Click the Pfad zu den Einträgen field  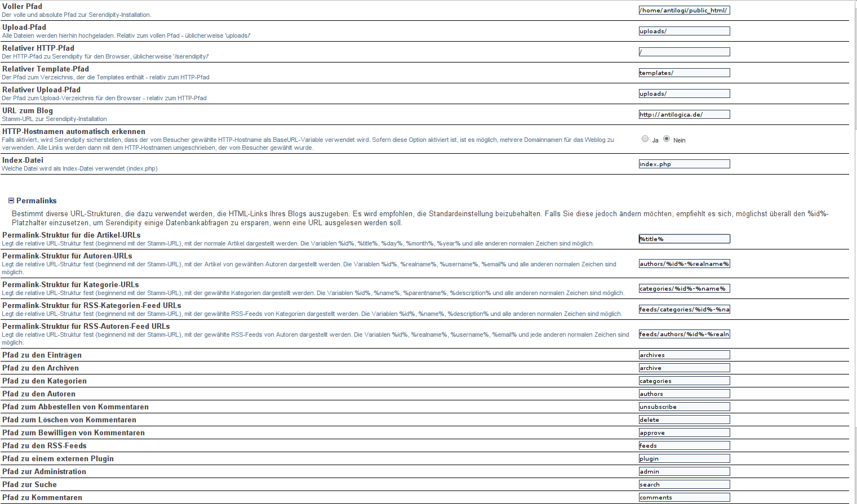684,355
